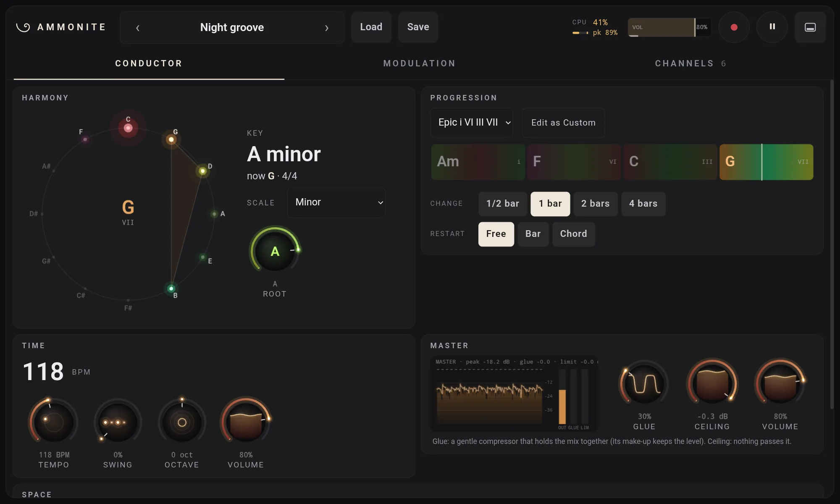Screen dimensions: 840x504
Task: Click the Ammonite spiral logo icon
Action: 23,27
